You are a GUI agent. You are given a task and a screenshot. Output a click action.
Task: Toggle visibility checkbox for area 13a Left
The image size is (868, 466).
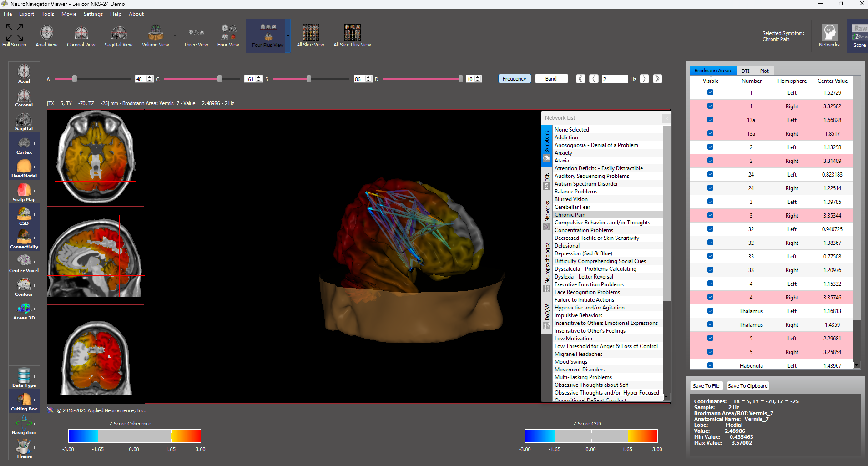(x=710, y=120)
